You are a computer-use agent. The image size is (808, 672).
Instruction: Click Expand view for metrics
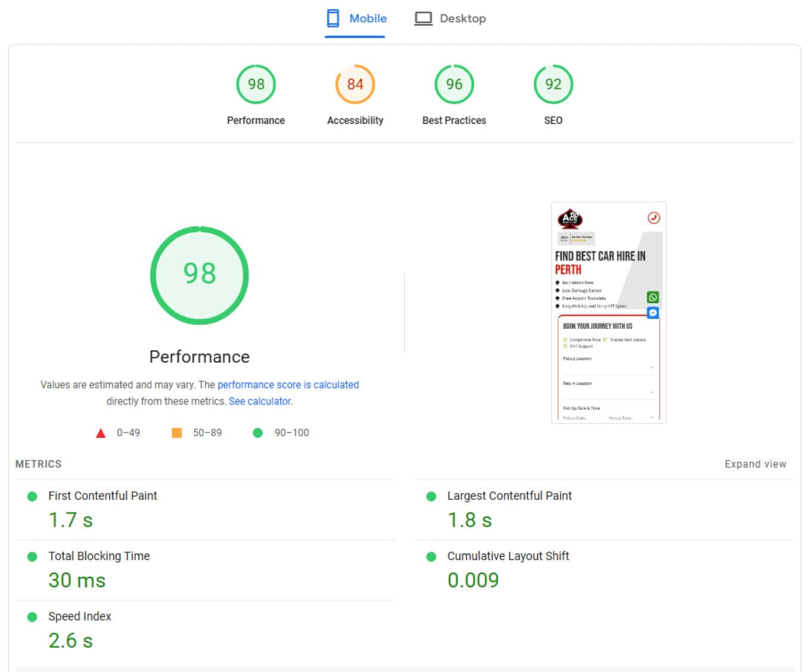tap(755, 464)
